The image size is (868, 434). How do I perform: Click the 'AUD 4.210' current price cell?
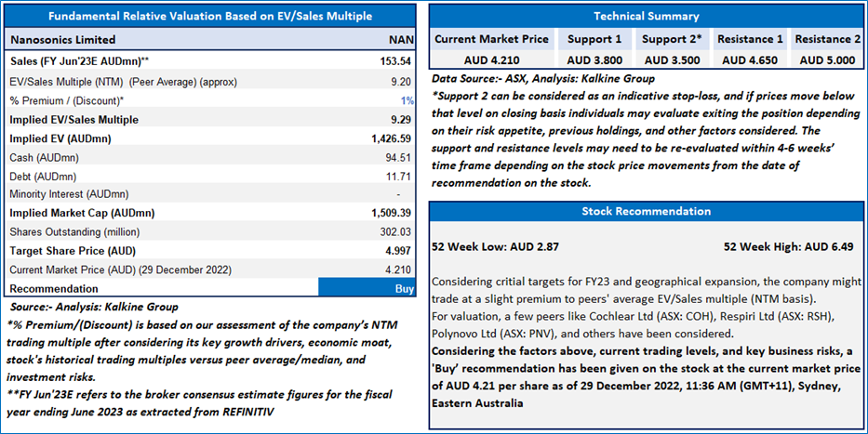pos(491,60)
